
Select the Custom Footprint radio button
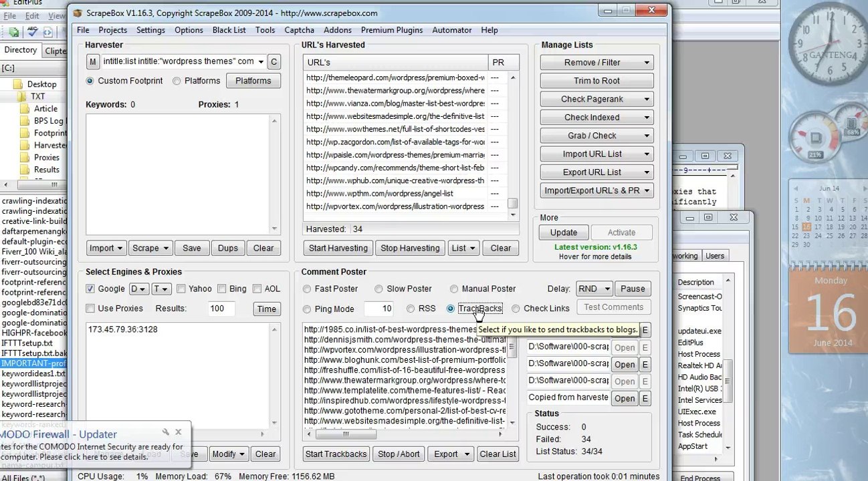point(90,81)
